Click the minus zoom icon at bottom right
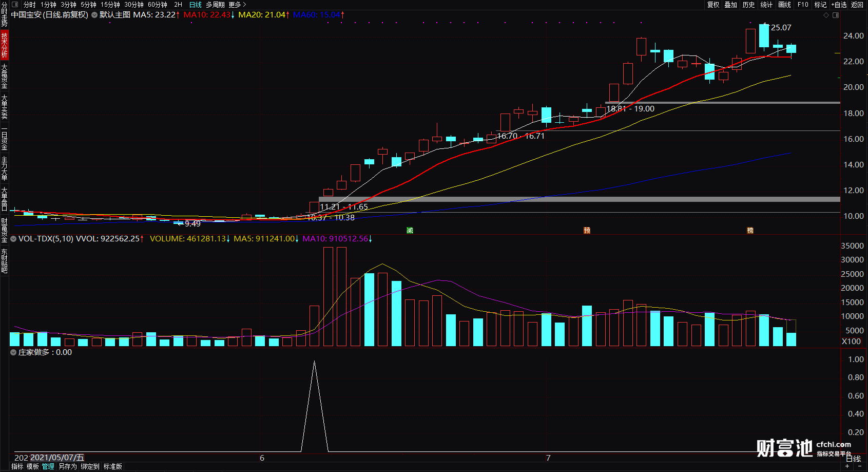868x472 pixels. (x=860, y=466)
